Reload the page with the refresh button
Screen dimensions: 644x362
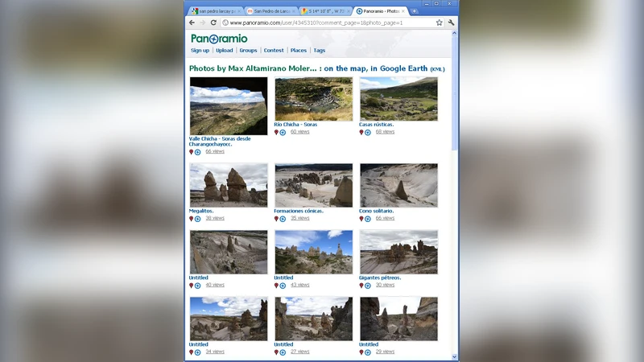coord(213,23)
